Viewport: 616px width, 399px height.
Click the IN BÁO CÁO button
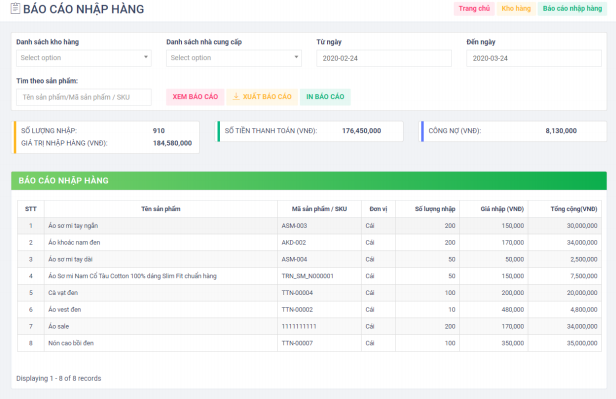click(325, 97)
